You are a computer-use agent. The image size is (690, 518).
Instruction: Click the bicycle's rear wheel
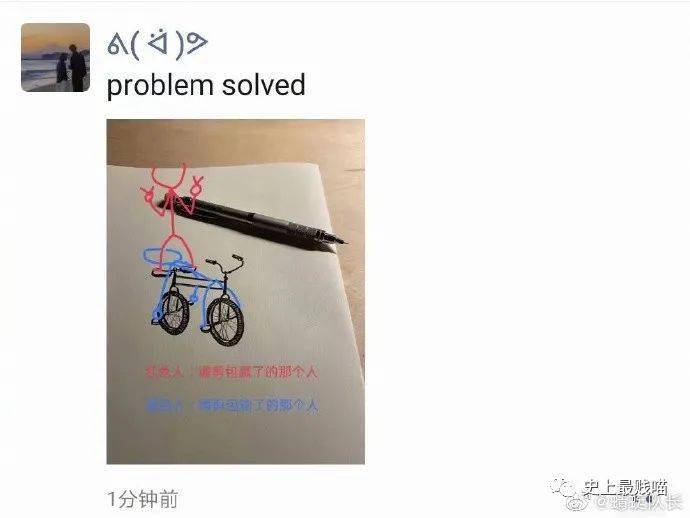174,312
